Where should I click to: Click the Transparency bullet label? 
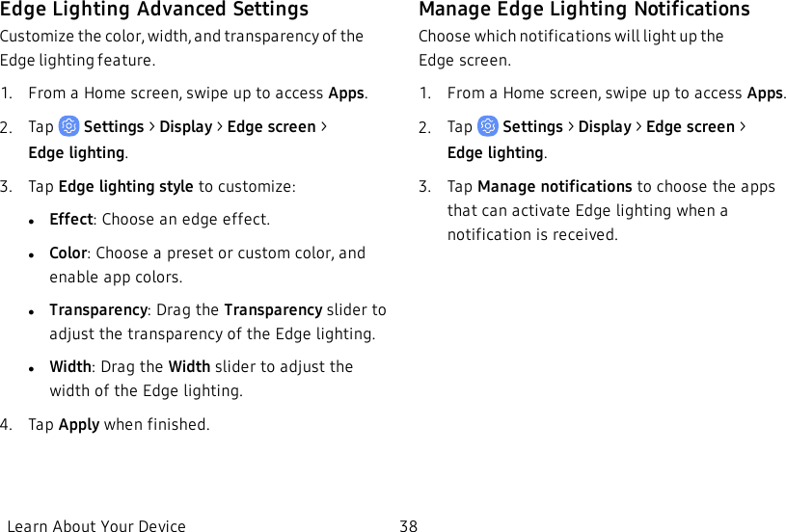pos(98,310)
